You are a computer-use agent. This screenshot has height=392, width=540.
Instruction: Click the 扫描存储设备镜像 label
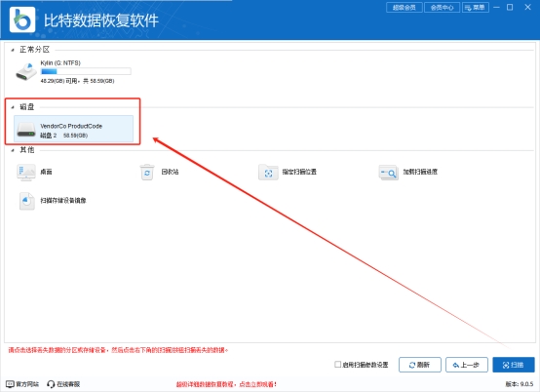(63, 201)
